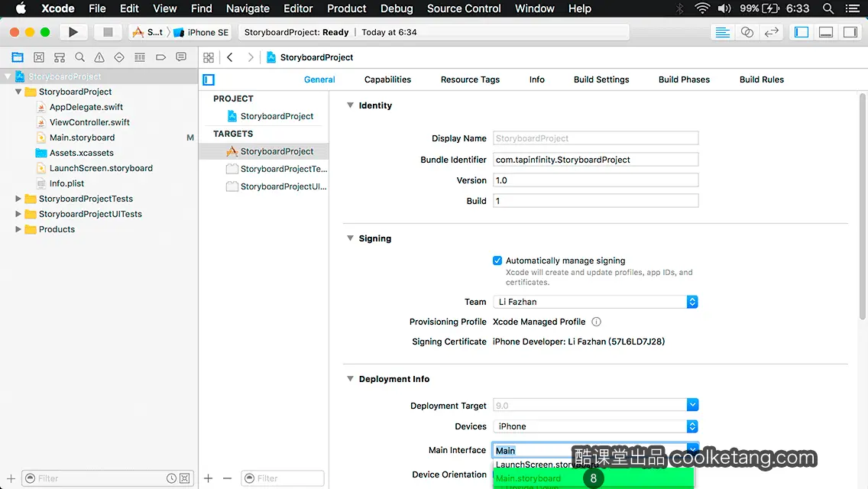Viewport: 868px width, 489px height.
Task: Open ViewController.swift in the navigator
Action: coord(89,121)
